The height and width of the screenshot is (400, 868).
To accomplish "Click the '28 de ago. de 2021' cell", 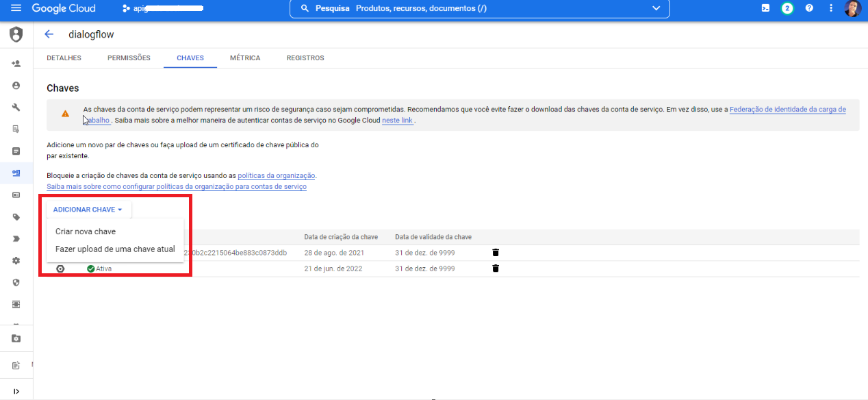I will [334, 253].
